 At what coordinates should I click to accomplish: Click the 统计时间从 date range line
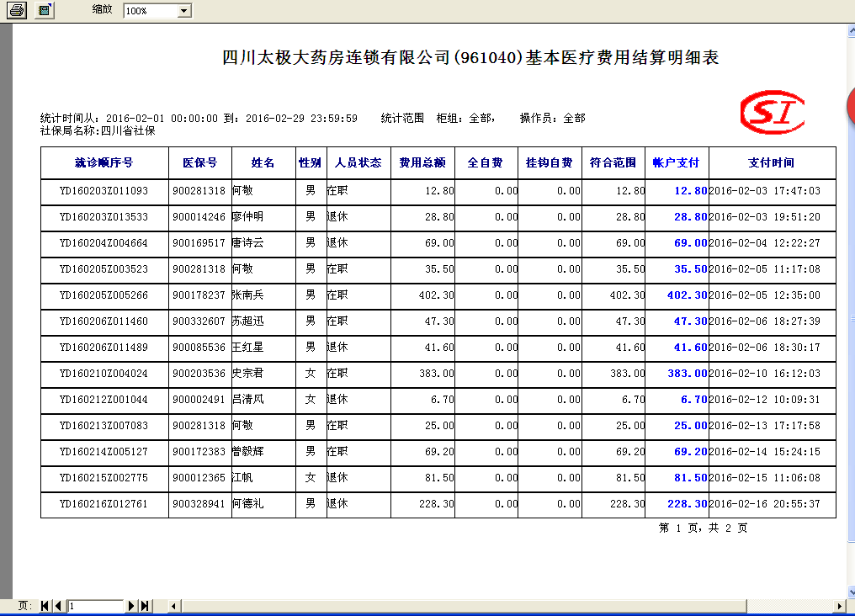[x=199, y=119]
